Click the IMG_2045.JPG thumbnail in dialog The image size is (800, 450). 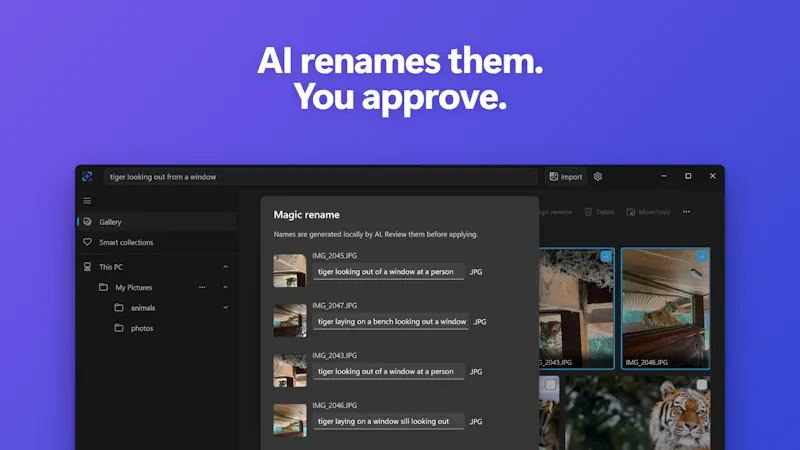click(x=290, y=270)
